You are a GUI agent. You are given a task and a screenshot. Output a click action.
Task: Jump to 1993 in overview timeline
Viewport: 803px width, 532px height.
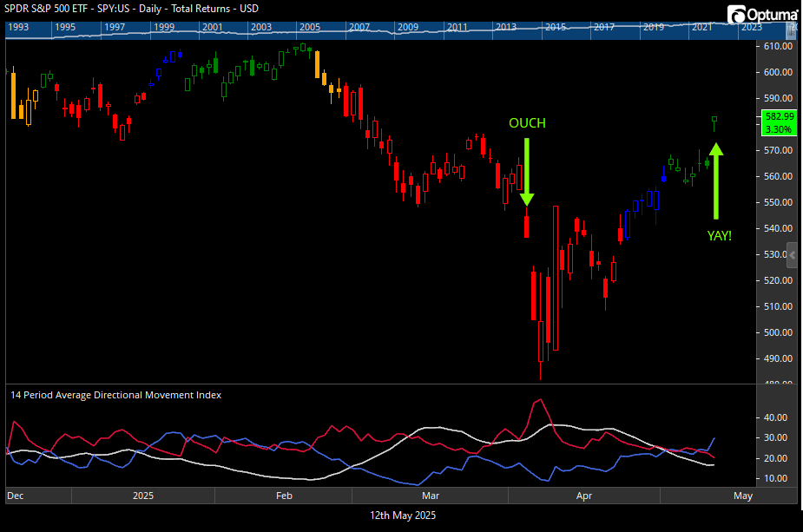[x=18, y=27]
